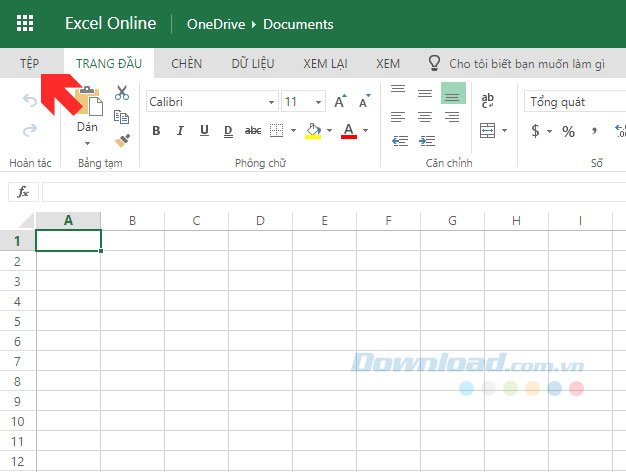This screenshot has height=472, width=626.
Task: Open the TỆP tab
Action: [30, 63]
